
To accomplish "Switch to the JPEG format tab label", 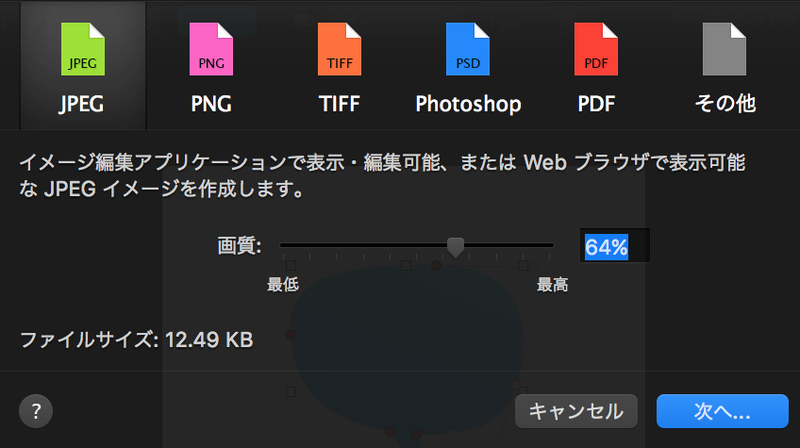I will (x=82, y=104).
